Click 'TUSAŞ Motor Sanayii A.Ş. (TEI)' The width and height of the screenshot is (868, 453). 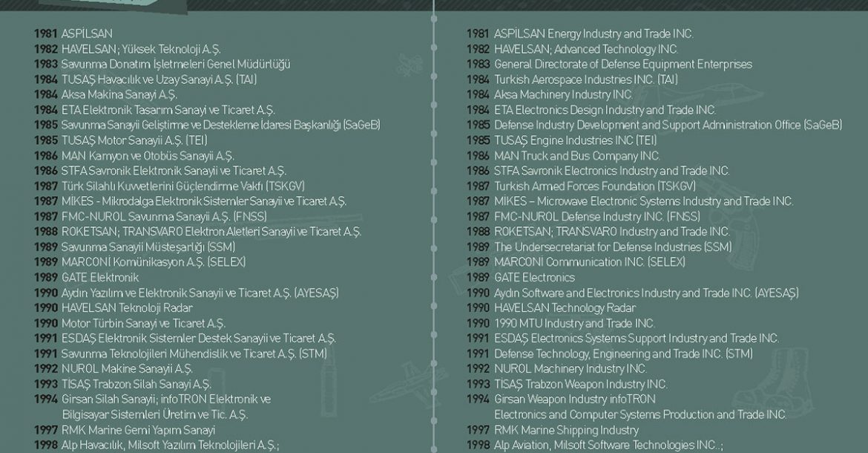[134, 140]
